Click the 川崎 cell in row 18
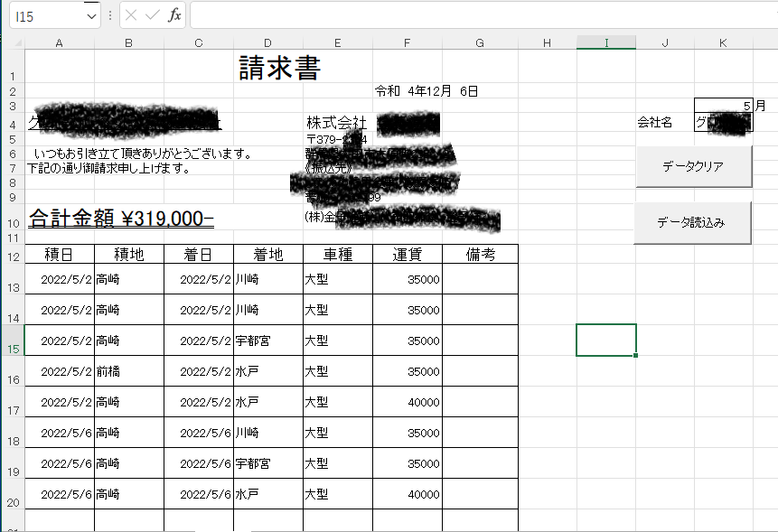Viewport: 778px width, 532px height. (268, 433)
